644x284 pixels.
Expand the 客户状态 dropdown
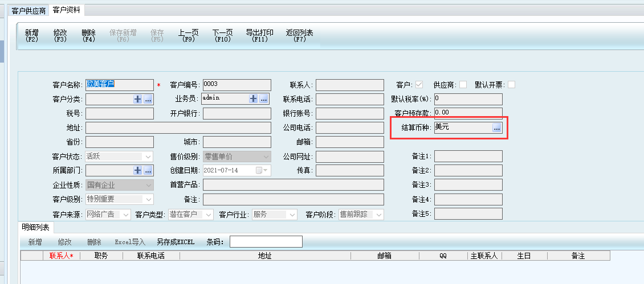tap(148, 156)
